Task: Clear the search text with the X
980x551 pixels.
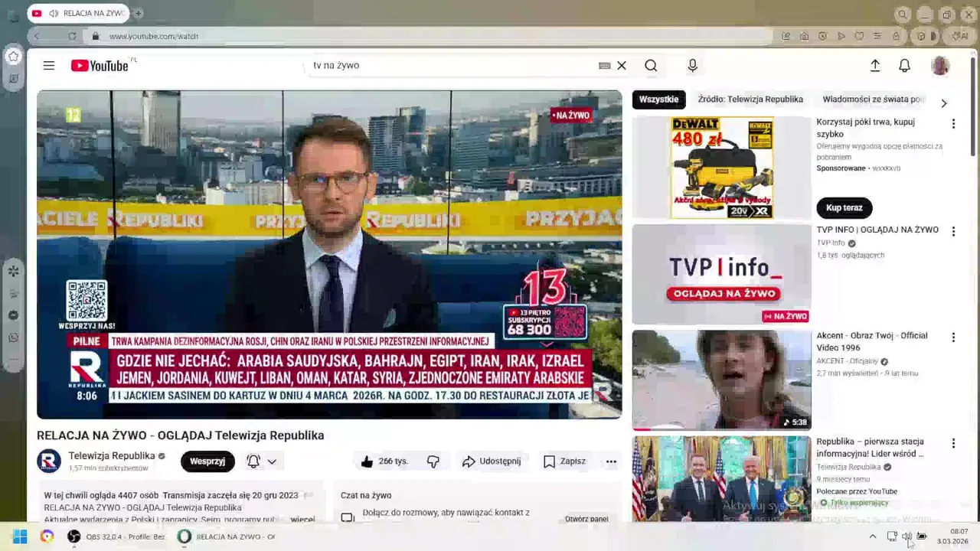Action: 622,66
